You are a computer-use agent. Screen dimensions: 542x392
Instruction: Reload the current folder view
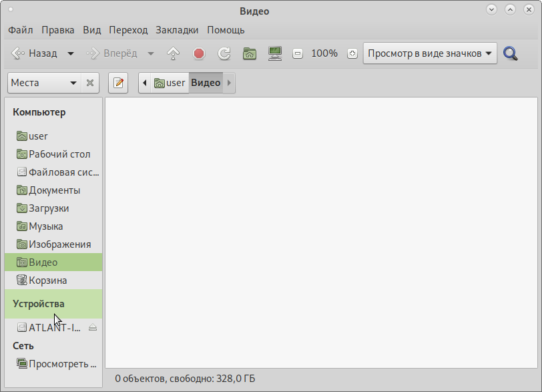[x=224, y=53]
